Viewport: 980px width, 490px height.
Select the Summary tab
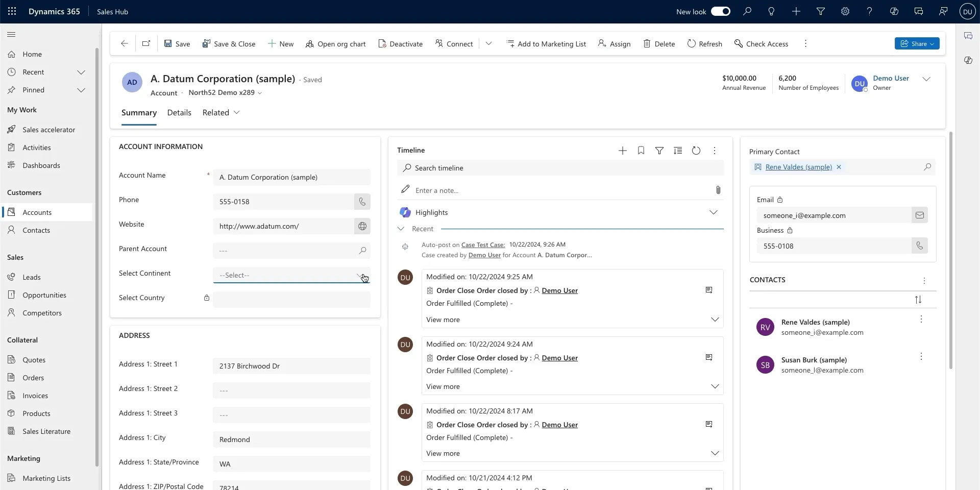(x=139, y=113)
